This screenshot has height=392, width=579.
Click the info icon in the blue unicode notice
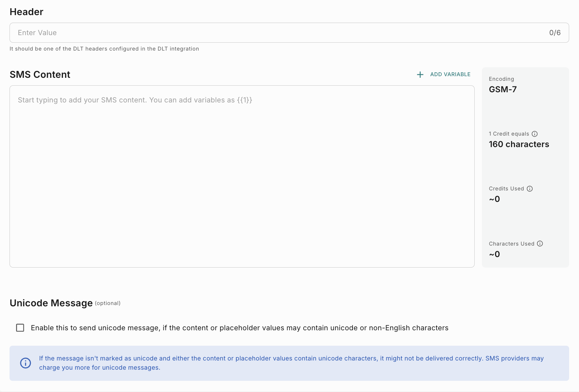(26, 363)
